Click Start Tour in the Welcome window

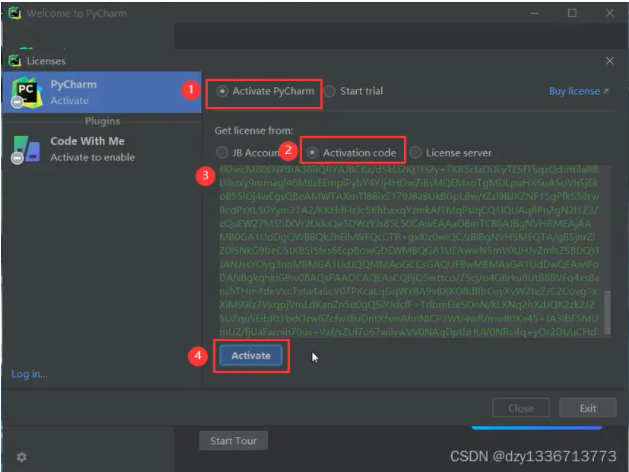[x=233, y=441]
